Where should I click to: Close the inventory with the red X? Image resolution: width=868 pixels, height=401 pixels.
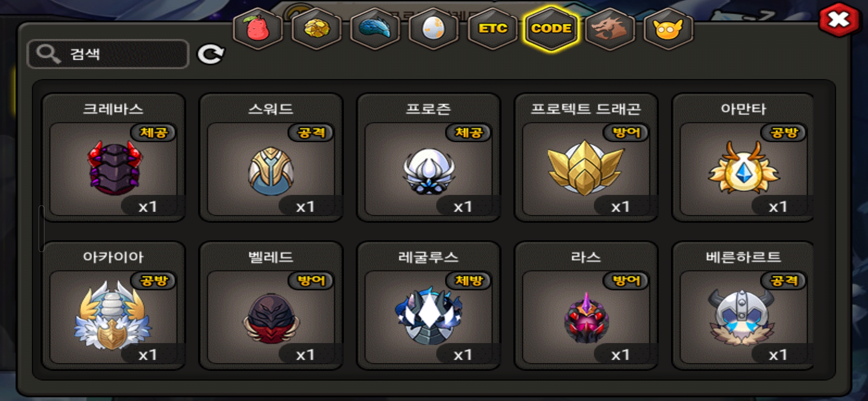pyautogui.click(x=839, y=20)
